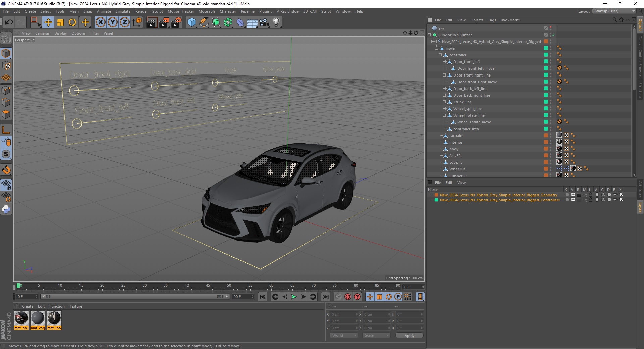644x349 pixels.
Task: Select the Rotate tool
Action: 72,22
